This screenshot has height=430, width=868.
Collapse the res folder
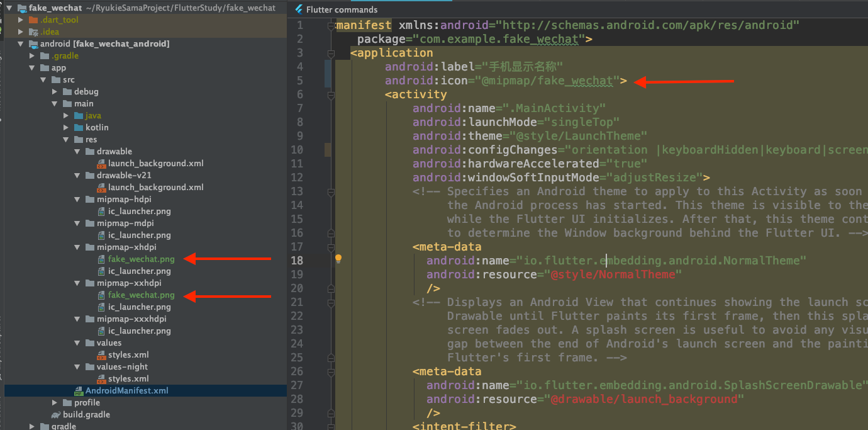(x=67, y=140)
